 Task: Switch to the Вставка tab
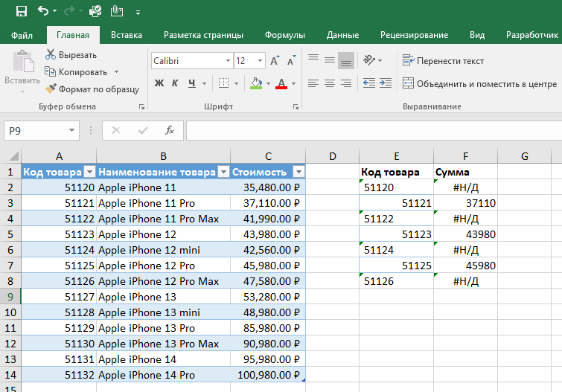tap(126, 35)
